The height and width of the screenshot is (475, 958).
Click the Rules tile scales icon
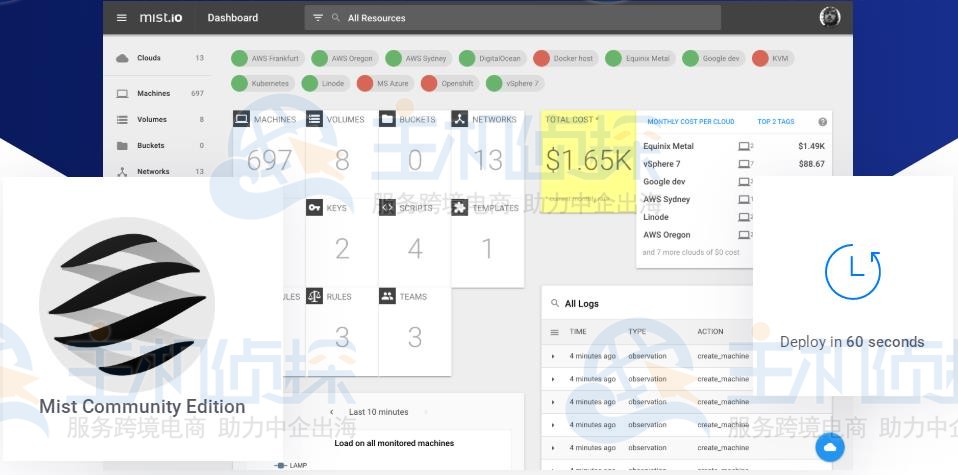click(x=315, y=296)
